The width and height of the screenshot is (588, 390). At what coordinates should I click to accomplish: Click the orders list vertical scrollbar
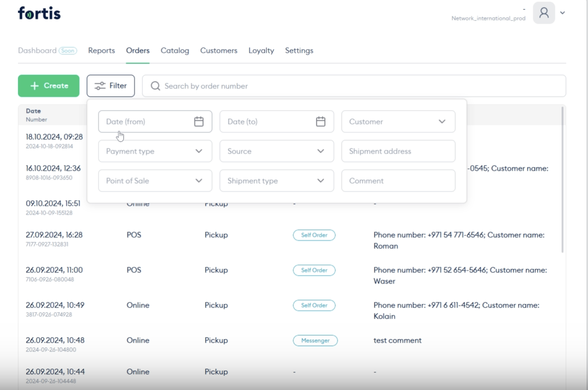(562, 179)
